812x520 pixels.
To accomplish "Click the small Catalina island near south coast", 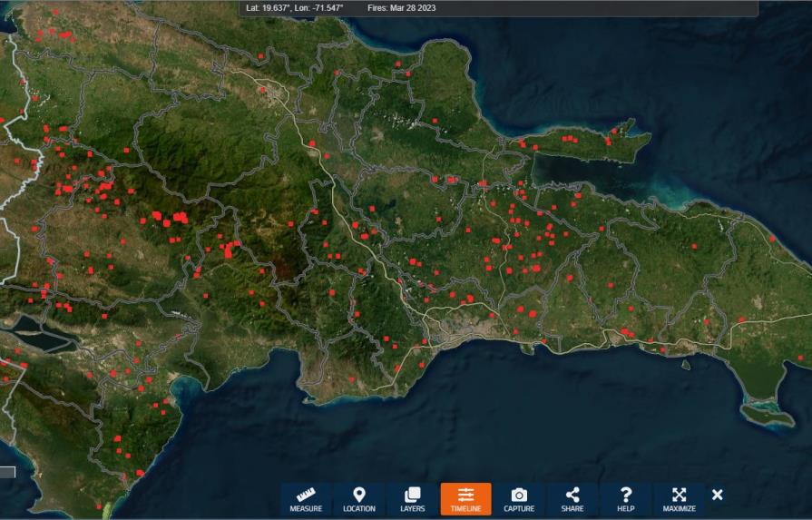I will (x=686, y=365).
